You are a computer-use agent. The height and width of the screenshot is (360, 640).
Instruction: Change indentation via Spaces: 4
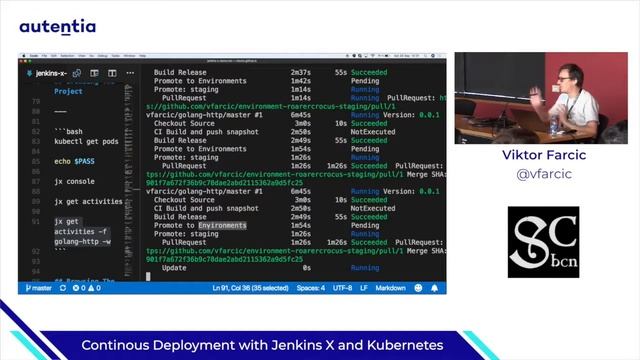pos(311,288)
